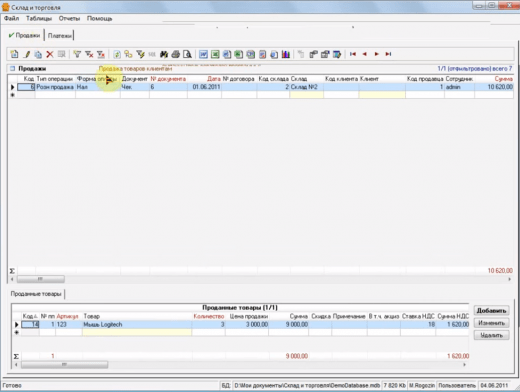The image size is (520, 392).
Task: Open the Таблицы menu
Action: [x=39, y=18]
